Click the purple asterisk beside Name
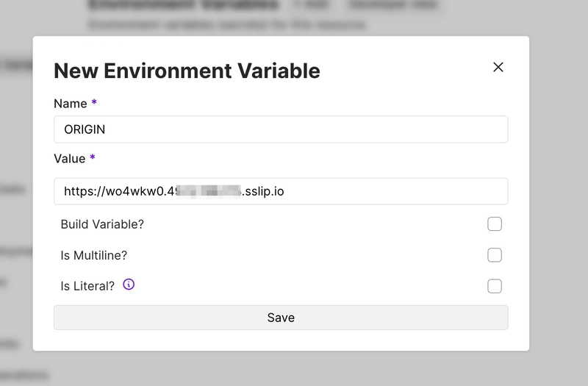The image size is (588, 386). click(94, 102)
